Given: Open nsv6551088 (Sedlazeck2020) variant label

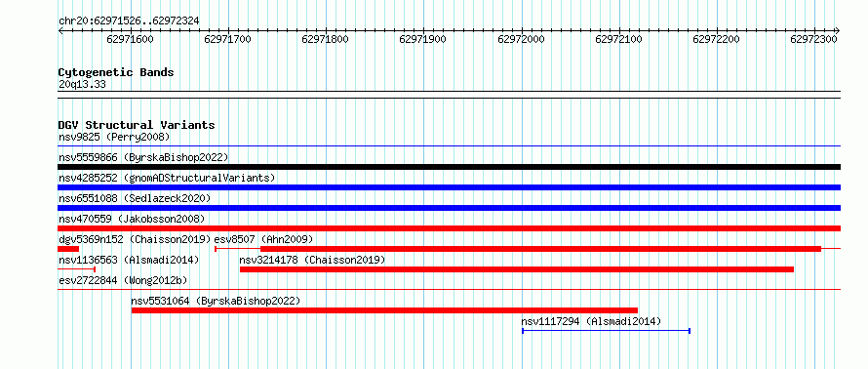Looking at the screenshot, I should (135, 198).
